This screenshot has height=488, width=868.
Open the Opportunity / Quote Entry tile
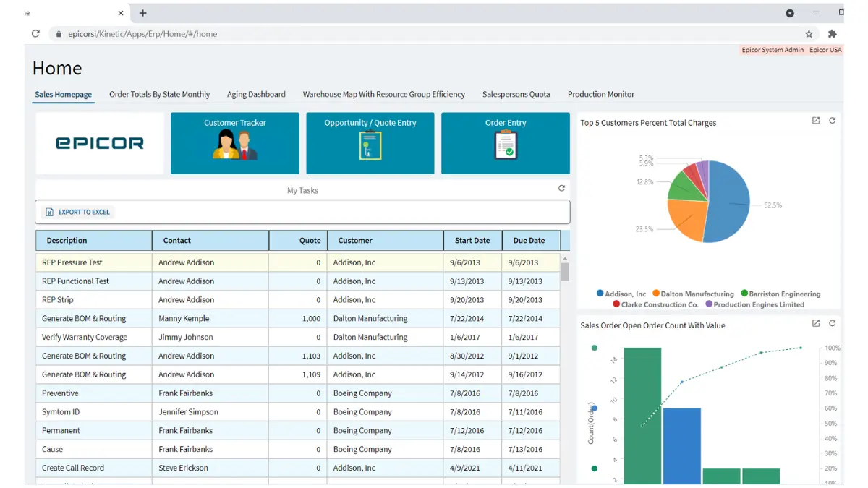pyautogui.click(x=370, y=143)
